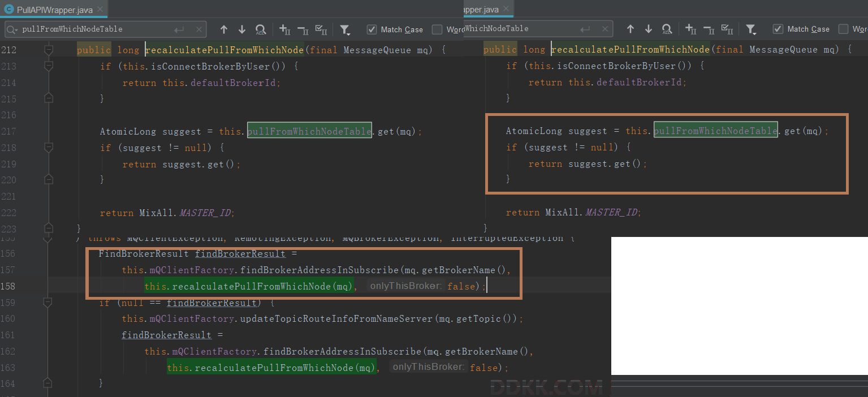Click the new line icon in right search field

click(x=586, y=29)
